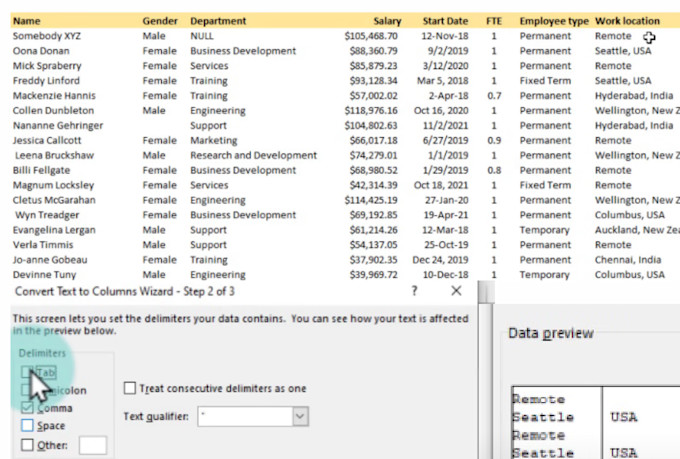Close the Convert Text to Columns Wizard

click(x=456, y=291)
